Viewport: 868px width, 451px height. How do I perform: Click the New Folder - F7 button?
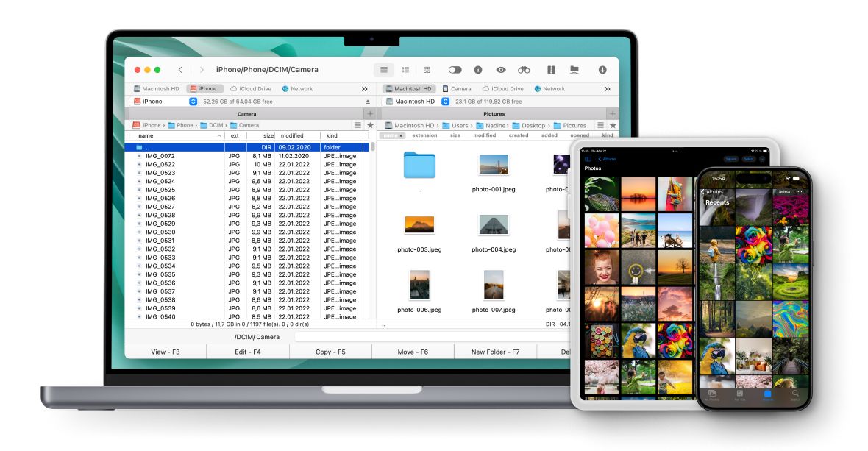point(496,352)
